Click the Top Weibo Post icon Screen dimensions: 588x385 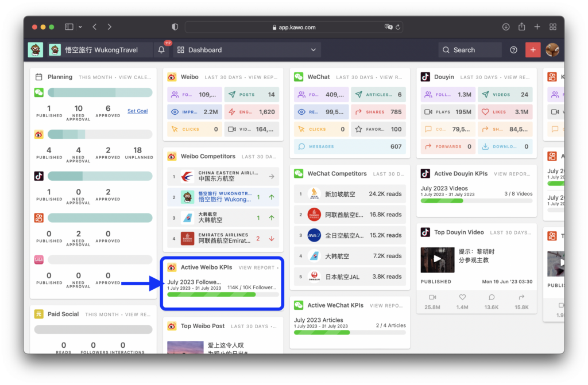tap(172, 326)
